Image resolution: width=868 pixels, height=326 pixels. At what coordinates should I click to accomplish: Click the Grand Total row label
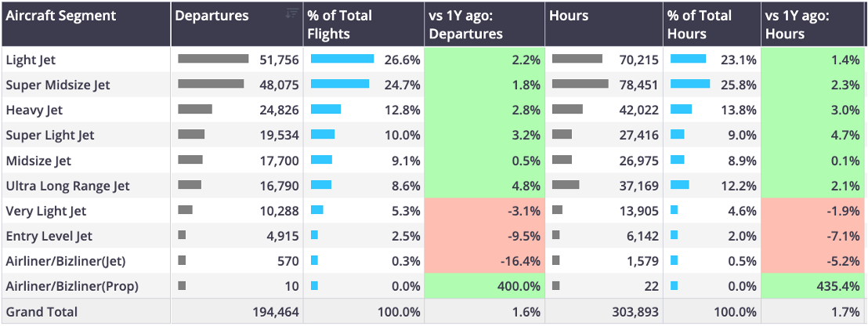point(42,312)
